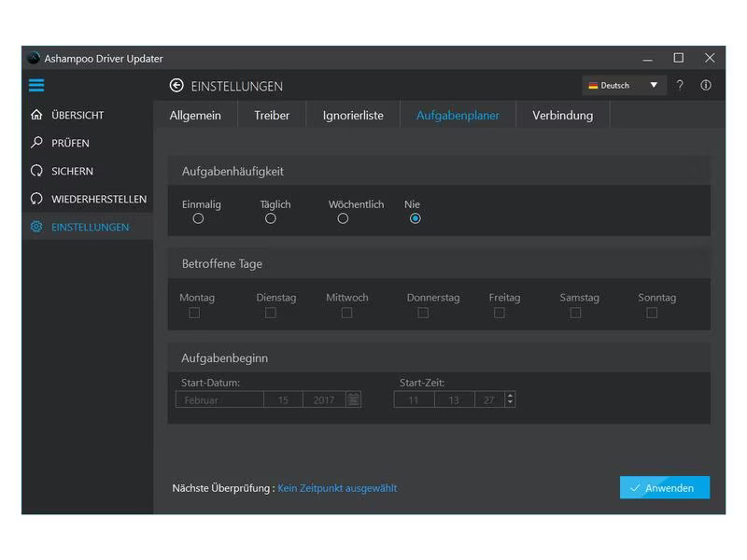Open the calendar picker for Start-Datum
Screen dimensions: 747x560
point(354,399)
